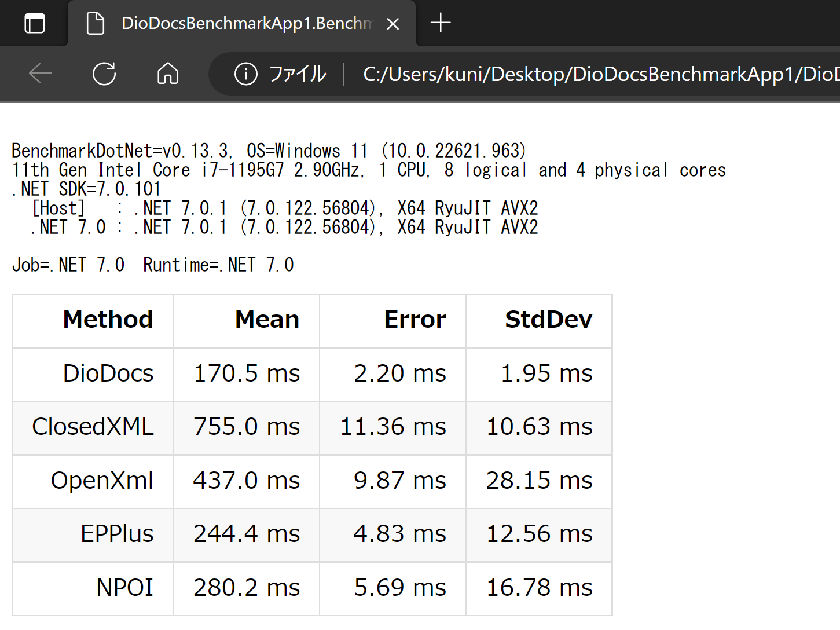
Task: Click the 437.0 ms mean value
Action: coord(247,481)
